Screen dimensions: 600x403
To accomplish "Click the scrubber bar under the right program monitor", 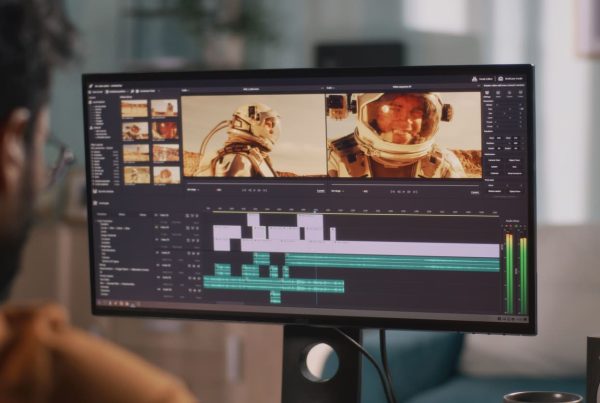I will coord(405,185).
